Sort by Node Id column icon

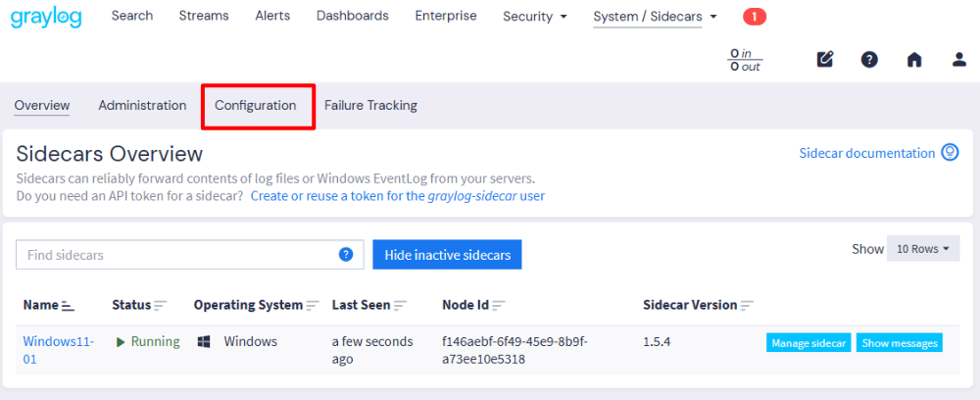[x=499, y=306]
